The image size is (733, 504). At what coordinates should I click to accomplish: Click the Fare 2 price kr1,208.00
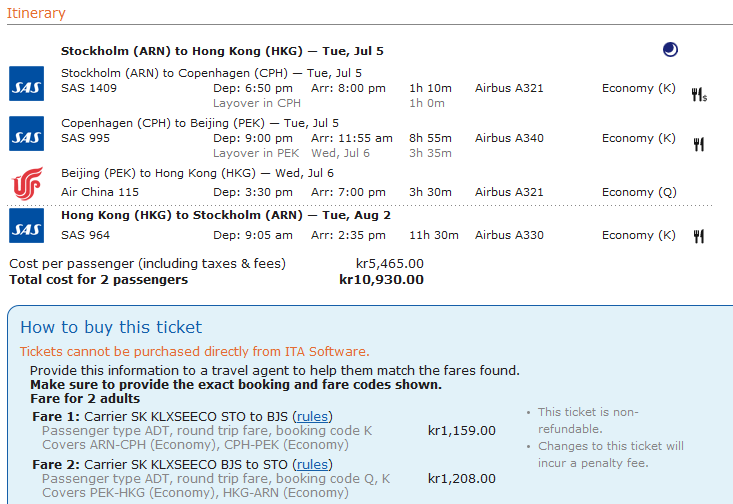point(461,479)
